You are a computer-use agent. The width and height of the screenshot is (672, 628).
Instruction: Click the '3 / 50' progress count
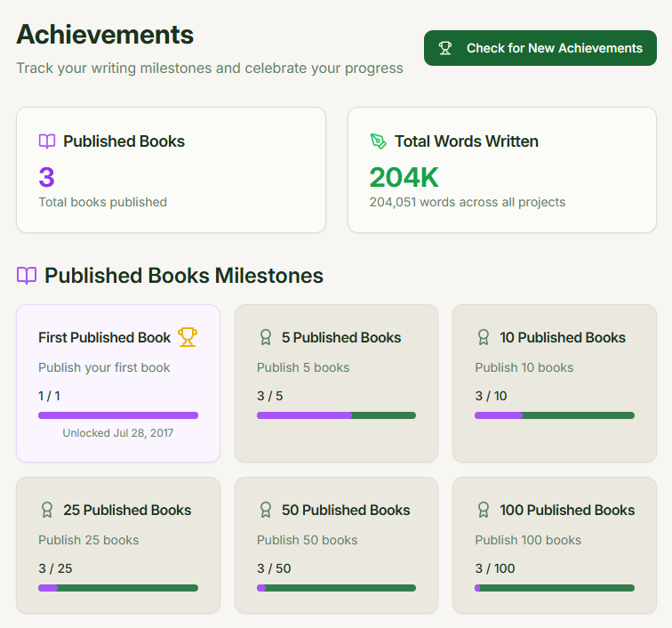tap(274, 568)
